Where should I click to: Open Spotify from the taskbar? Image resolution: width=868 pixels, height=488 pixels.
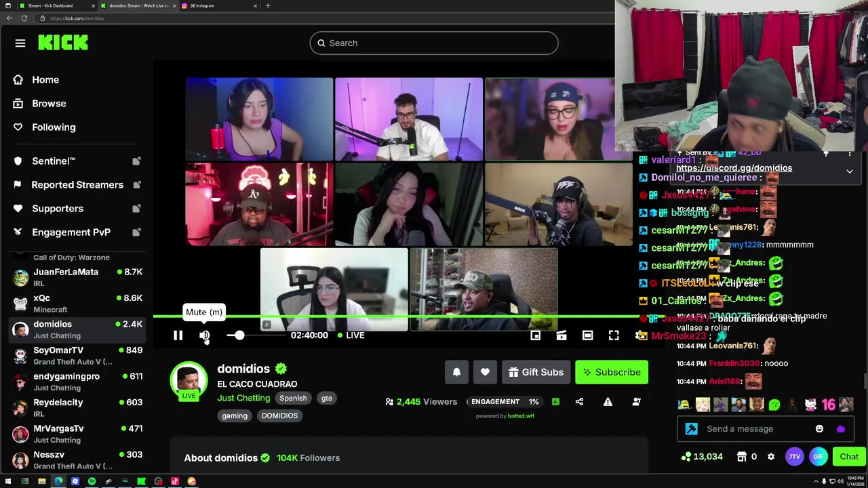click(92, 482)
